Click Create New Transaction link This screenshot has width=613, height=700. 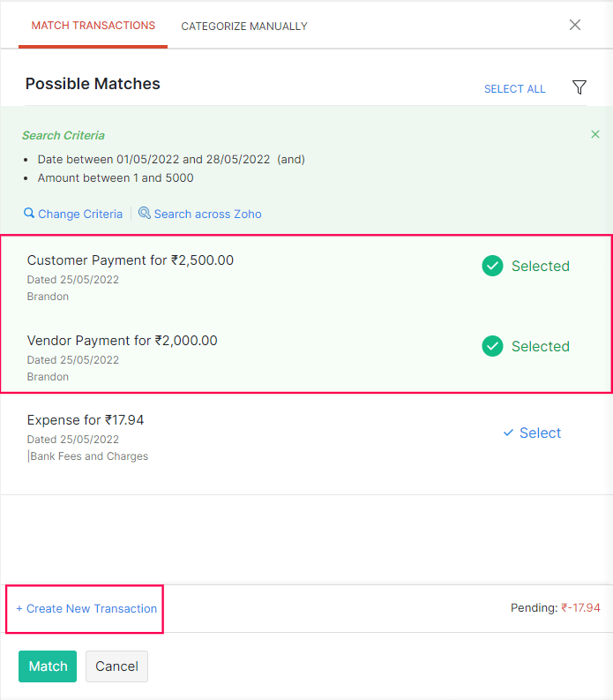[86, 608]
